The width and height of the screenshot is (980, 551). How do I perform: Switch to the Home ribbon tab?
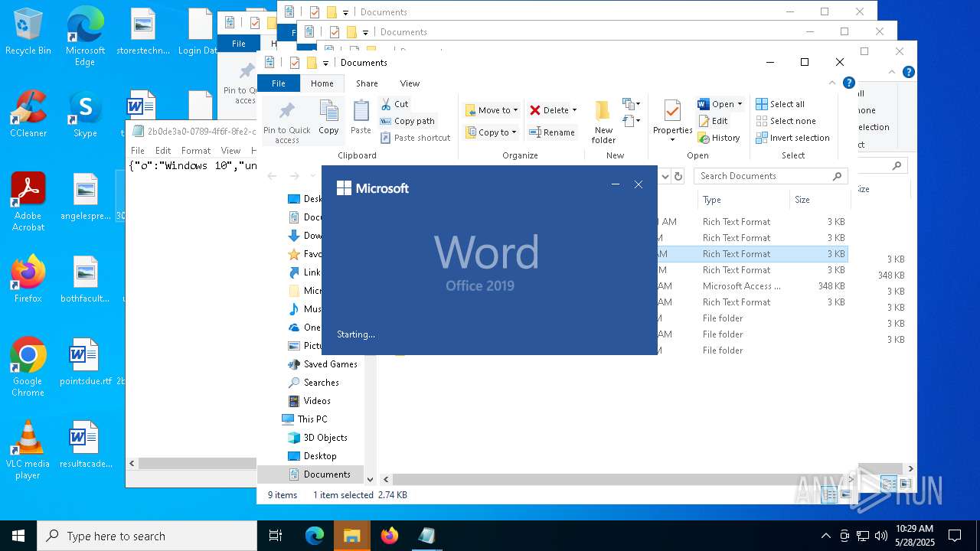pyautogui.click(x=322, y=83)
